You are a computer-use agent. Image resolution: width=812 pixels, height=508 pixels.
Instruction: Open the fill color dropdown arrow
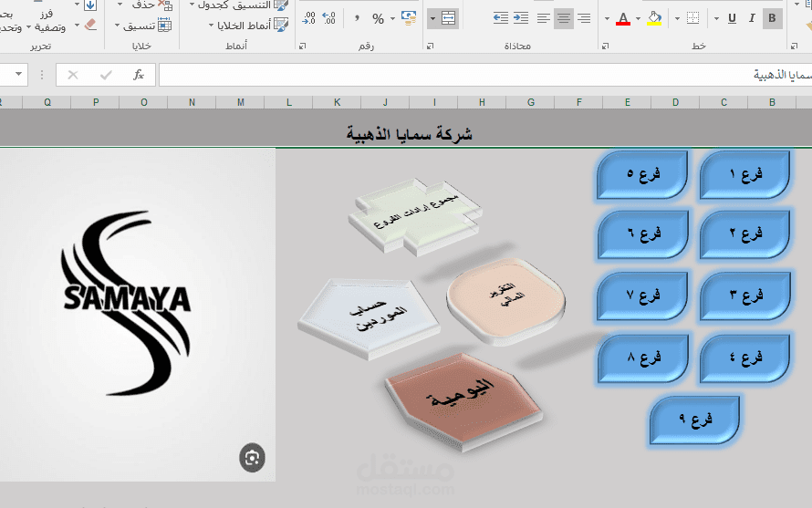click(x=638, y=18)
